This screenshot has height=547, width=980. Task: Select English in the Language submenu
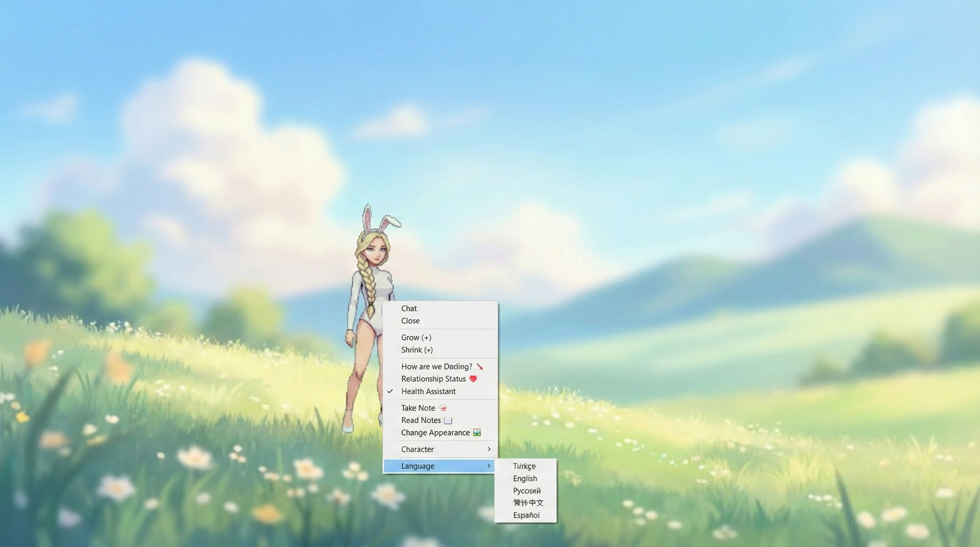tap(525, 478)
